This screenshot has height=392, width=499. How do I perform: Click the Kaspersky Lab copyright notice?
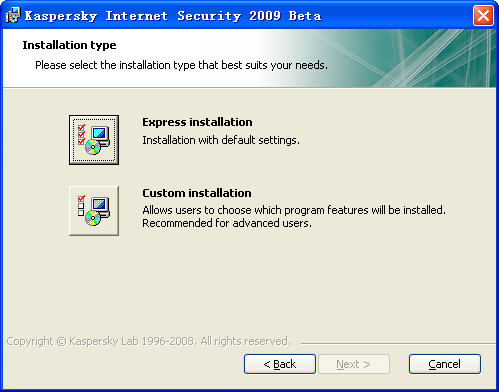click(x=149, y=341)
